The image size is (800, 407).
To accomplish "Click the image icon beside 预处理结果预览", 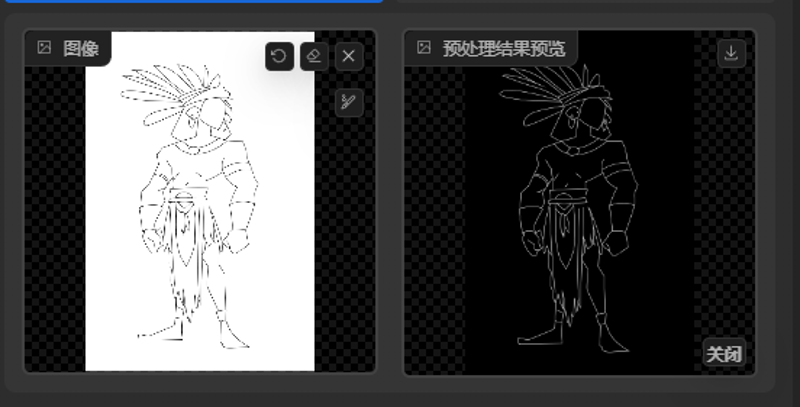I will click(424, 47).
